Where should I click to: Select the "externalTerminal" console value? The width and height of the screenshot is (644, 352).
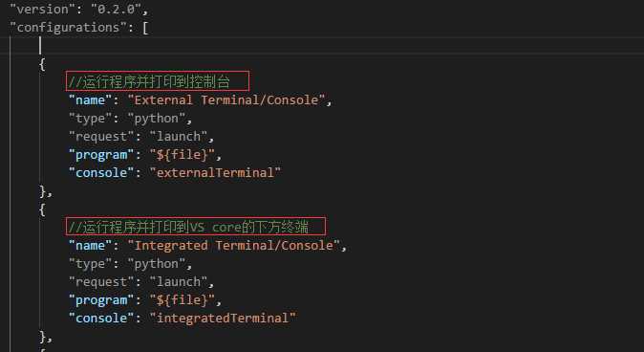(215, 173)
